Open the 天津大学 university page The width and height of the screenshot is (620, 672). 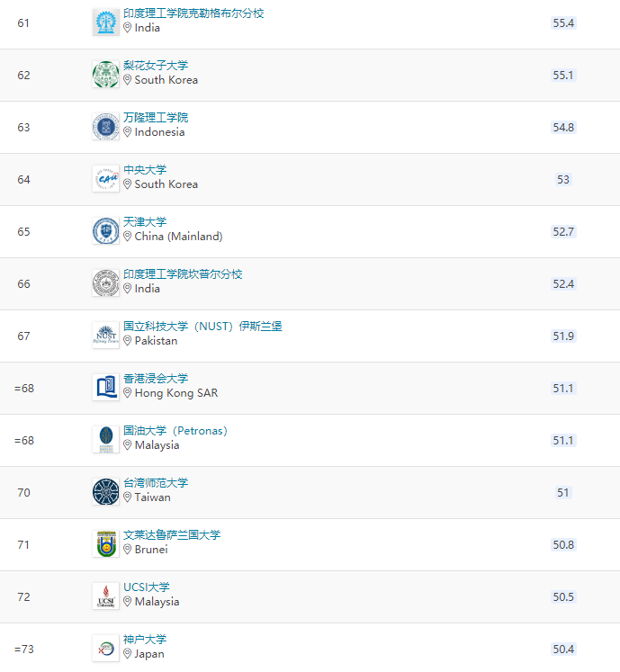145,222
